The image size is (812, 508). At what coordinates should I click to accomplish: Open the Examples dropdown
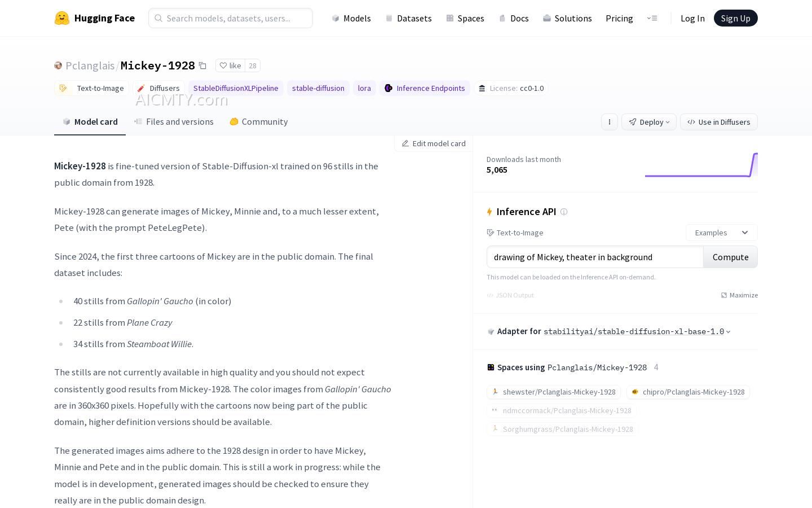tap(721, 233)
